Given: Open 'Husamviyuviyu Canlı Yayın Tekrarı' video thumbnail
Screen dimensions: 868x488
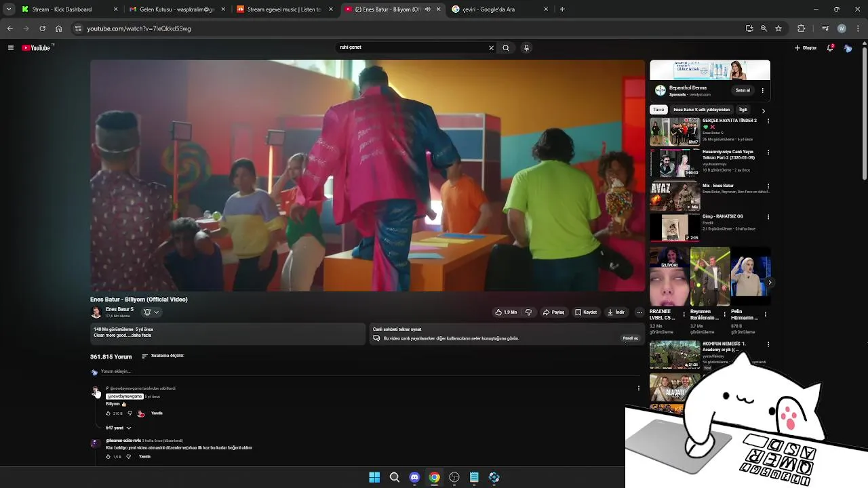Looking at the screenshot, I should click(675, 163).
